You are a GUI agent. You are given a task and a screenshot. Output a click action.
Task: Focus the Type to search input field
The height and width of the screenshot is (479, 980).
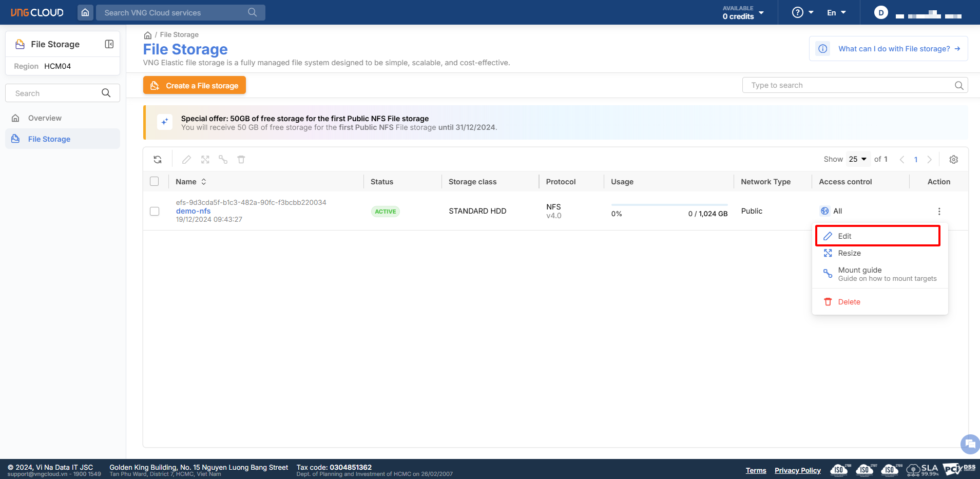pos(847,85)
